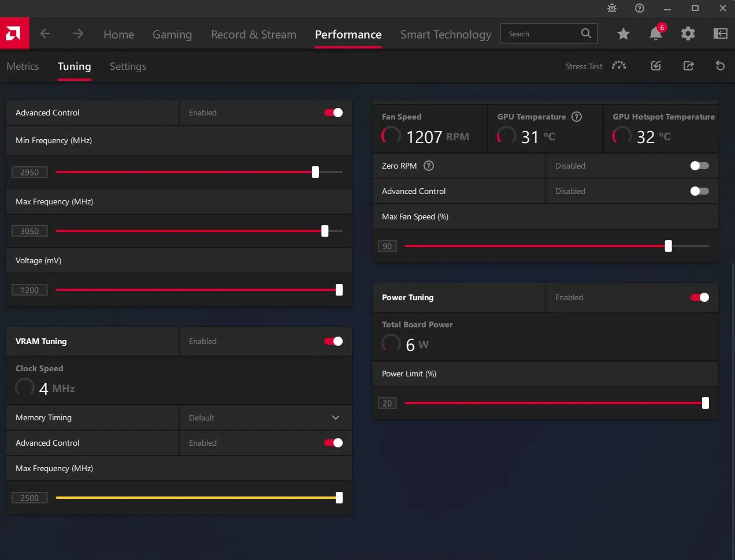Open the notifications bell
The height and width of the screenshot is (560, 735).
[656, 33]
